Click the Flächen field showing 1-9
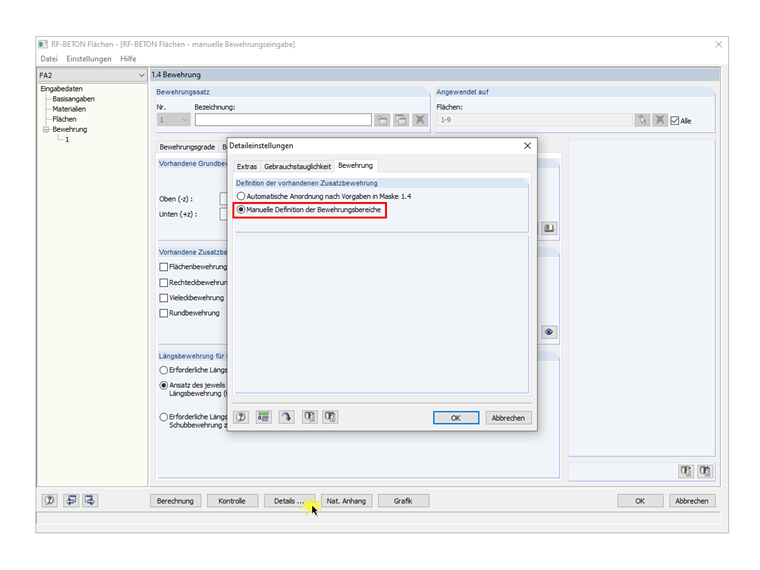Viewport: 760px width, 570px height. [535, 120]
